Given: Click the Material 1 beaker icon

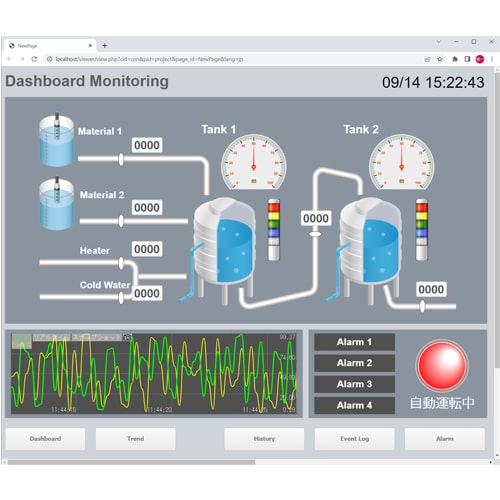Looking at the screenshot, I should pyautogui.click(x=56, y=139).
